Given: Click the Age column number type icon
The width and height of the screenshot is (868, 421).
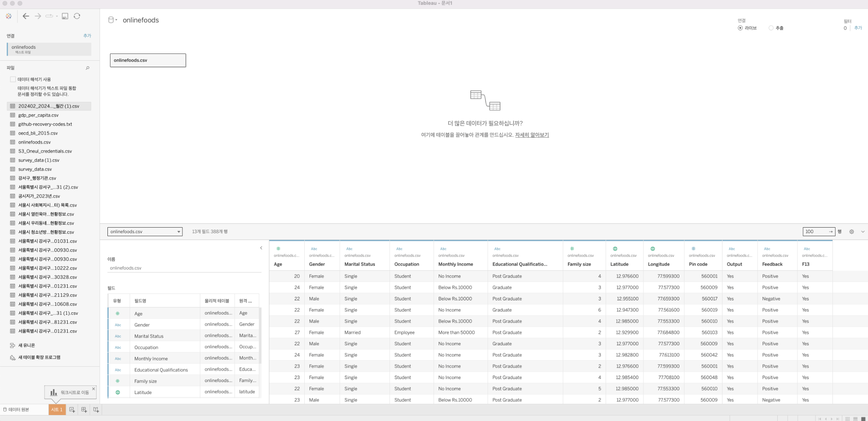Looking at the screenshot, I should pos(278,249).
